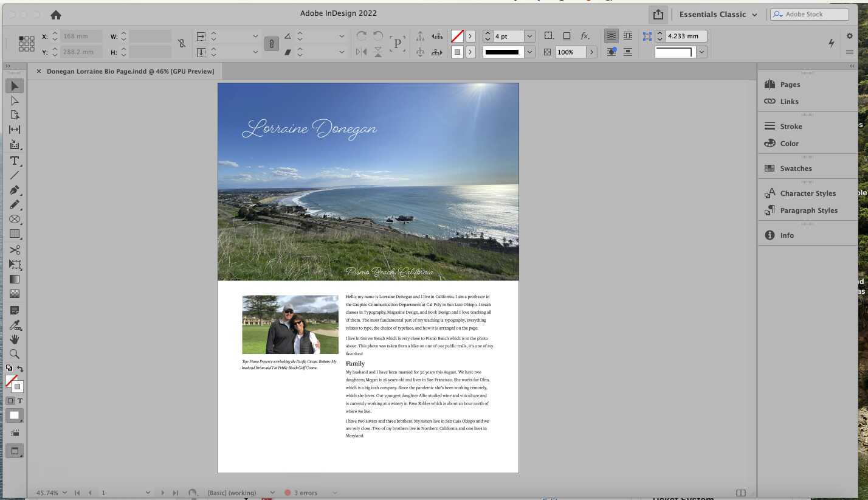Image resolution: width=868 pixels, height=500 pixels.
Task: Open the stroke weight 4 pt dropdown
Action: [529, 36]
